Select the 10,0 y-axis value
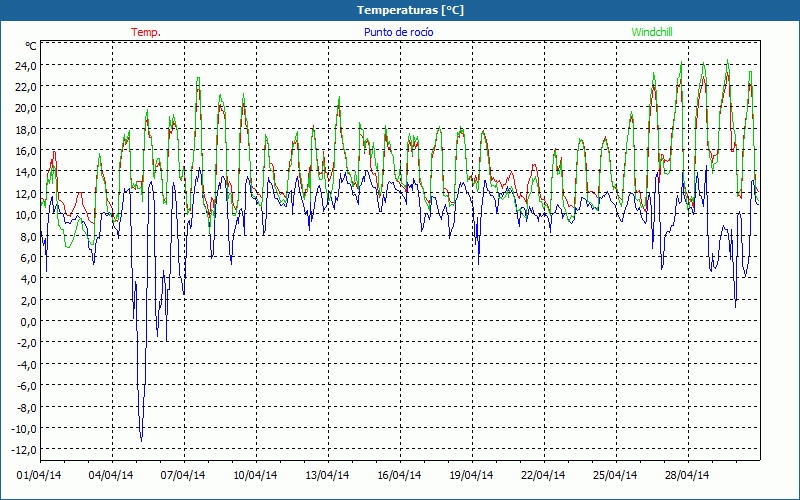This screenshot has width=800, height=500. (27, 215)
